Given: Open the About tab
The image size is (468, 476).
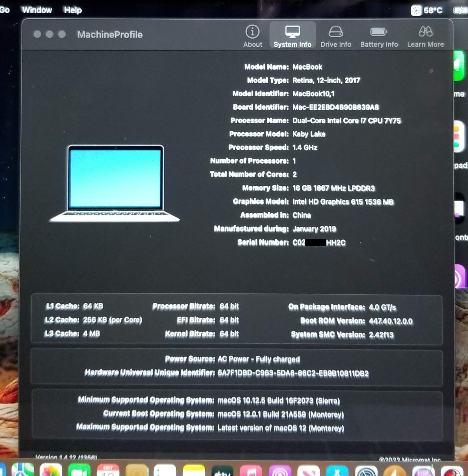Looking at the screenshot, I should coord(252,36).
